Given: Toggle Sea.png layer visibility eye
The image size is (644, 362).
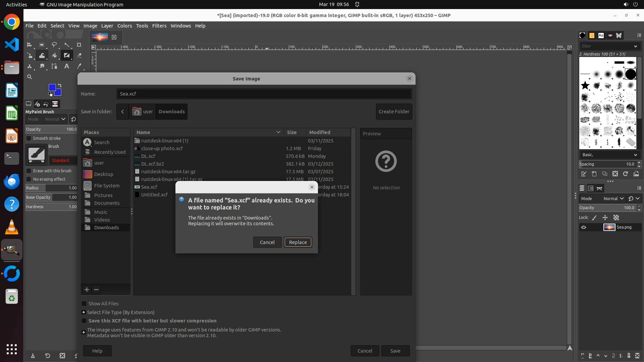Looking at the screenshot, I should coord(584,227).
